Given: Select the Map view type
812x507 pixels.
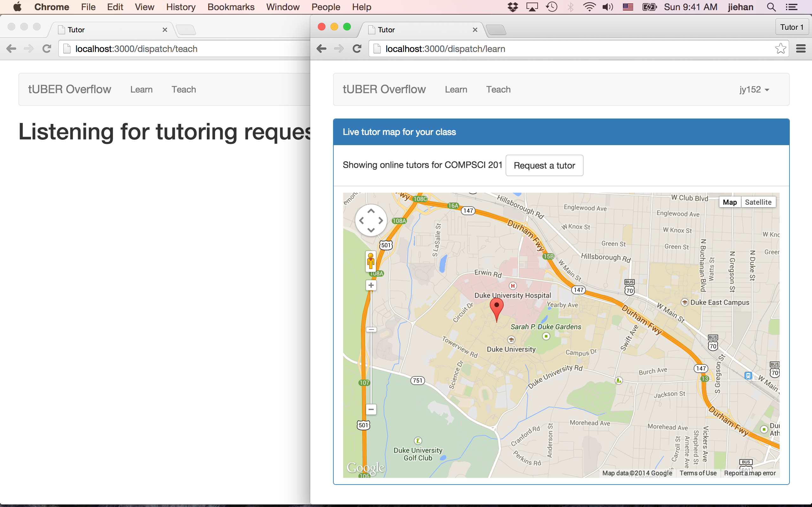Looking at the screenshot, I should click(730, 202).
